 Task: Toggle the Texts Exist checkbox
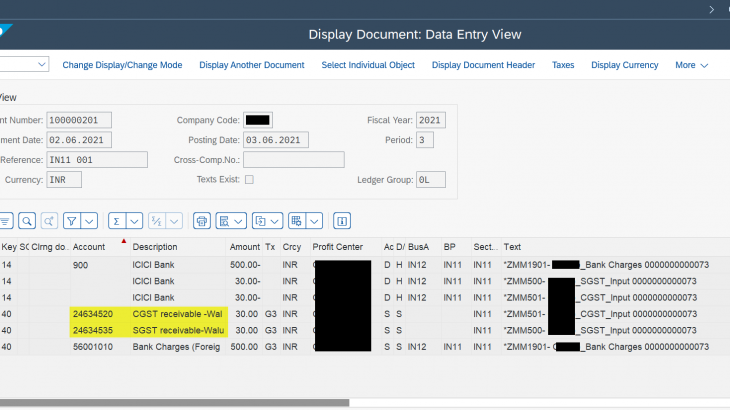(x=250, y=180)
